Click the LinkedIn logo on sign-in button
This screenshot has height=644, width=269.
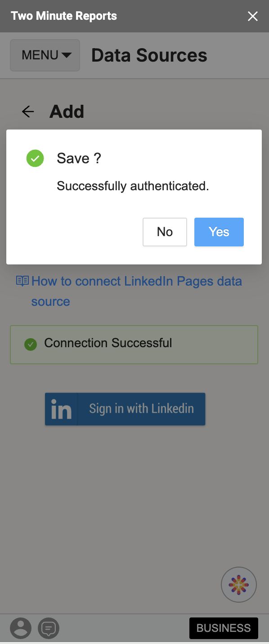click(x=60, y=409)
